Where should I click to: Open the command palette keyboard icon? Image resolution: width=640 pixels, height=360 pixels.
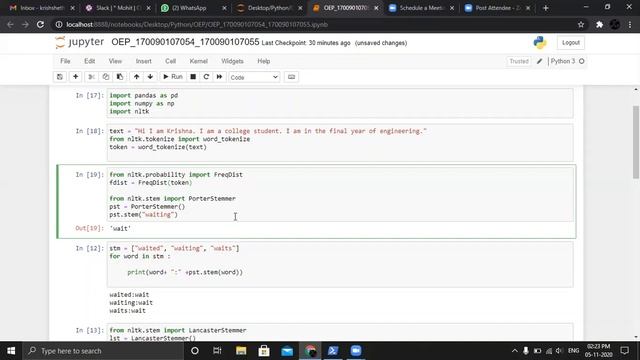click(291, 77)
